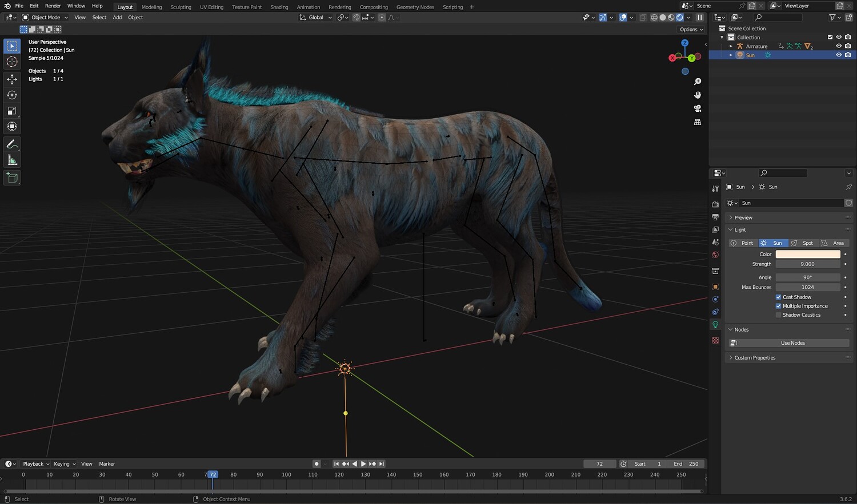
Task: Expand the Preview panel
Action: [x=743, y=217]
